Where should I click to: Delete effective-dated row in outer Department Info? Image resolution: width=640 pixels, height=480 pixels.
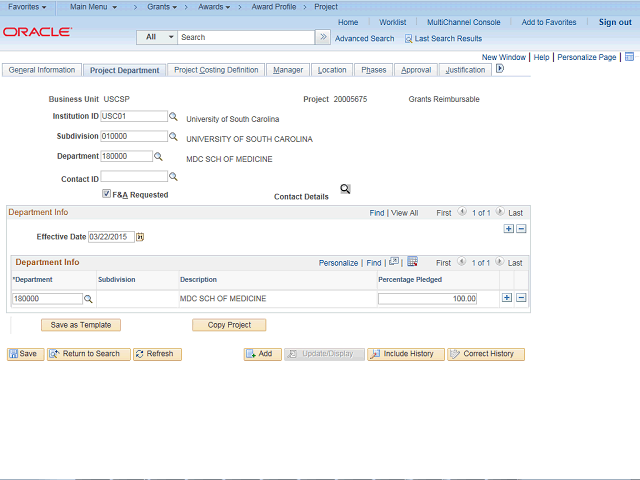pos(521,229)
